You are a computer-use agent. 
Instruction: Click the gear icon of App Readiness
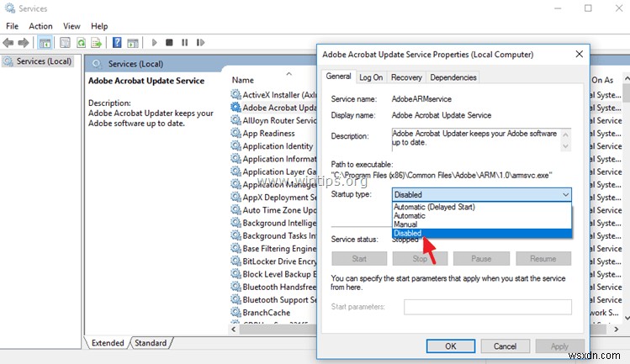236,133
